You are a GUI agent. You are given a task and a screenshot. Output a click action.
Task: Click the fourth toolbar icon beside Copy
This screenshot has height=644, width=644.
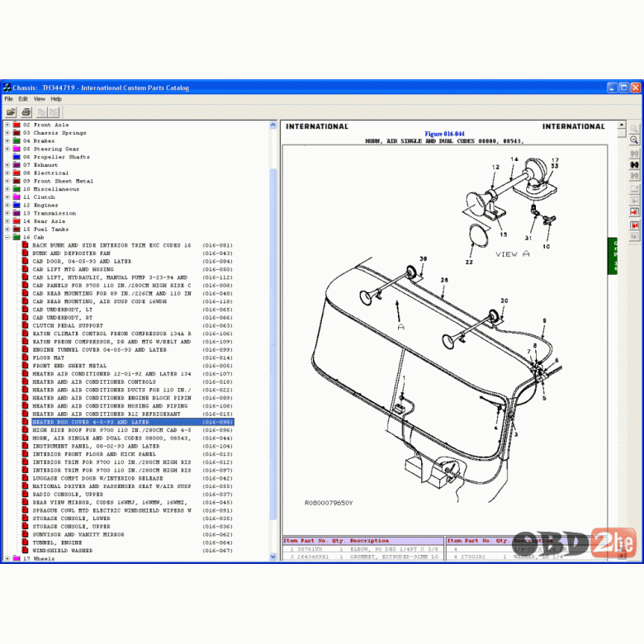[54, 111]
